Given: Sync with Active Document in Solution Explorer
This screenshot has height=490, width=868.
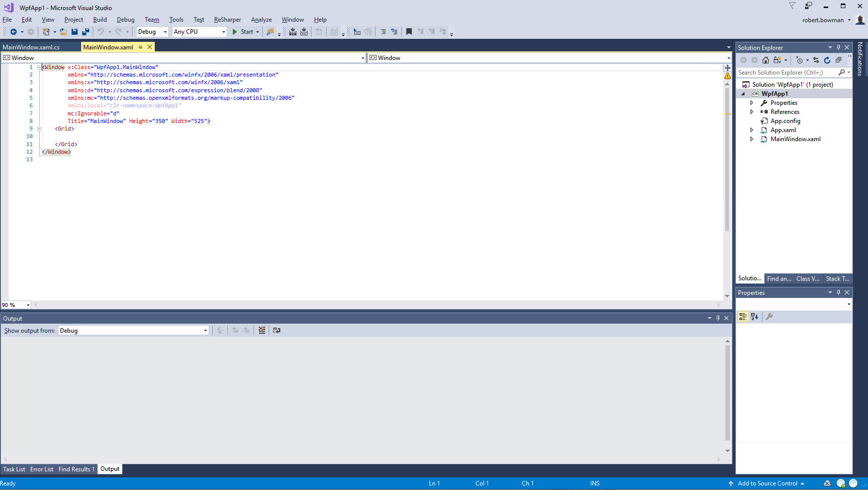Looking at the screenshot, I should (x=816, y=60).
